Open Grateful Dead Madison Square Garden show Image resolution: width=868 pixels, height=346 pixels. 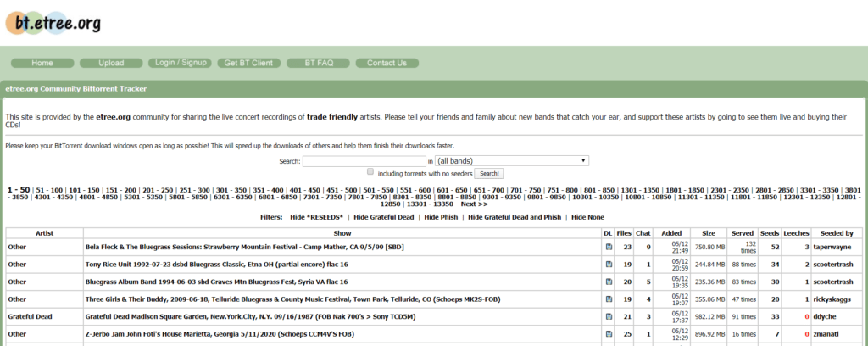click(x=250, y=316)
